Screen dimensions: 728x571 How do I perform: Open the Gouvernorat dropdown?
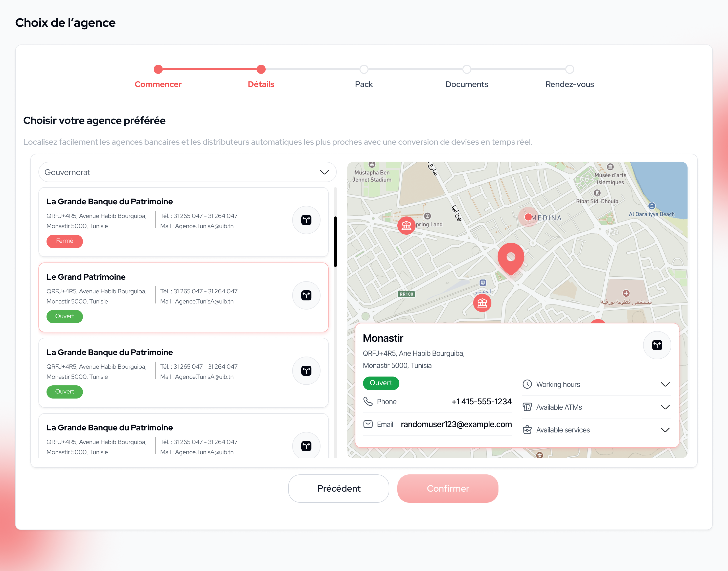click(187, 172)
